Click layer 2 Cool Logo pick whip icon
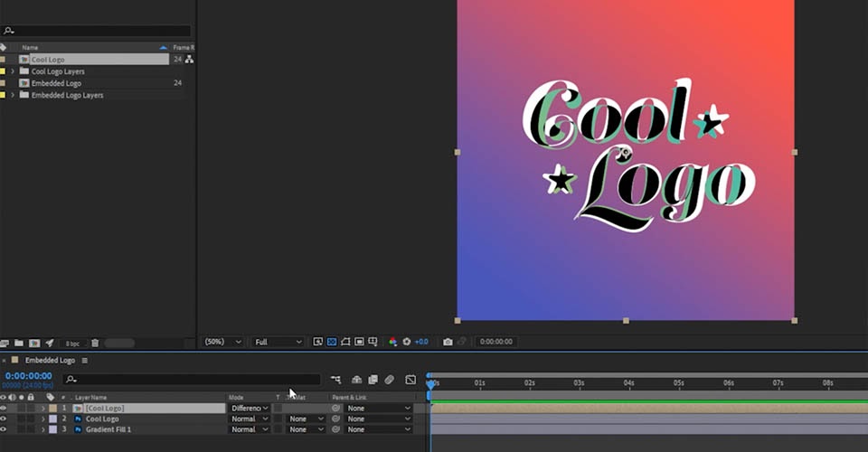 tap(335, 419)
